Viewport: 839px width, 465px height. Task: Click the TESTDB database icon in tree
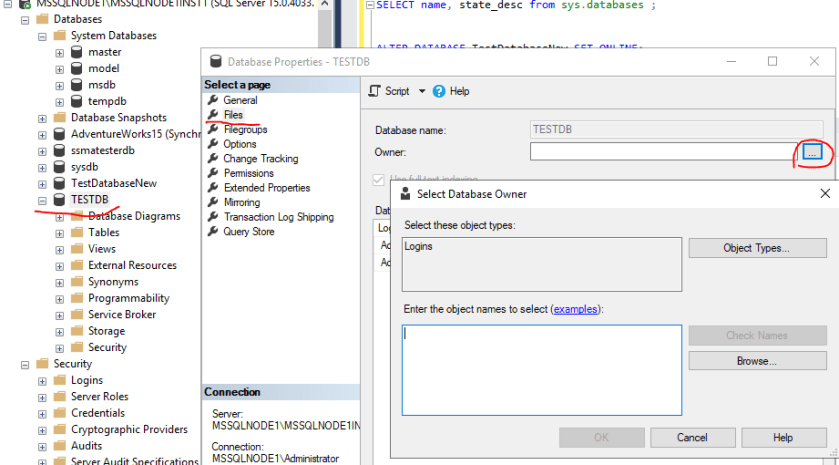tap(59, 200)
